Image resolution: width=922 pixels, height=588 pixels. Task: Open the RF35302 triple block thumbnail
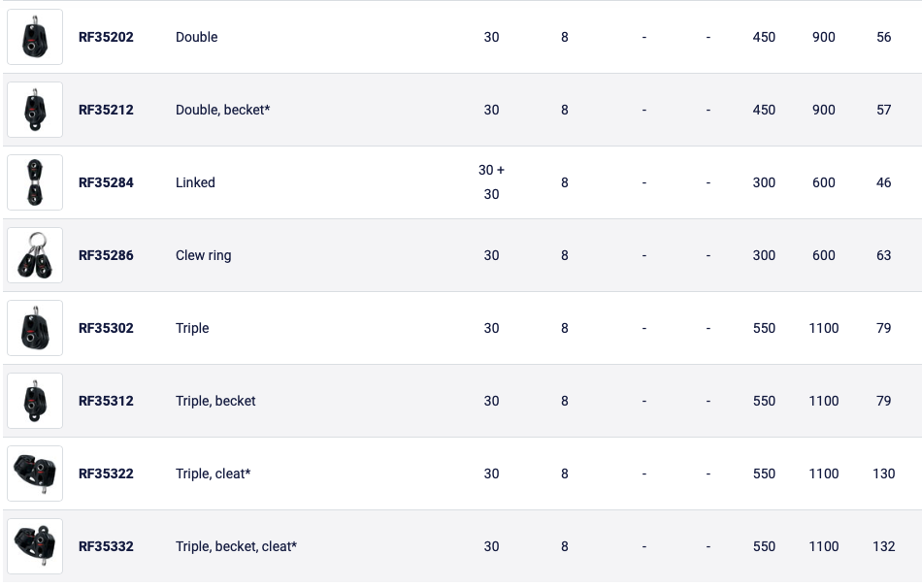[x=35, y=328]
